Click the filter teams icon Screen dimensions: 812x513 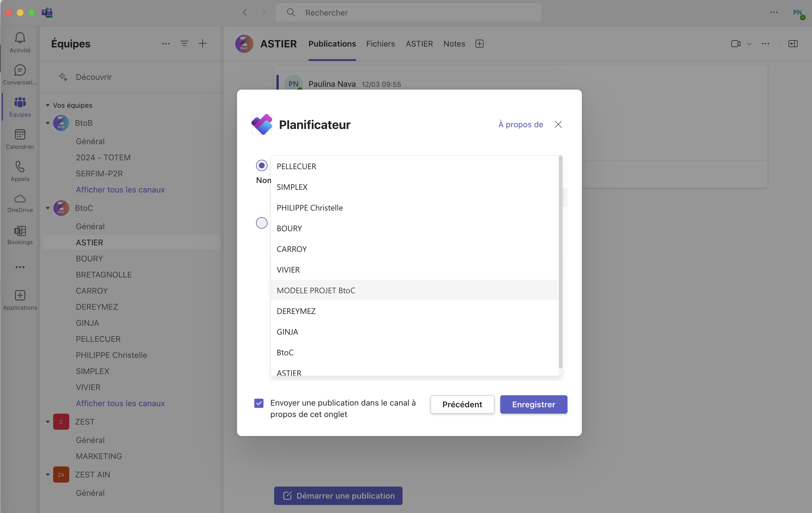click(x=184, y=43)
